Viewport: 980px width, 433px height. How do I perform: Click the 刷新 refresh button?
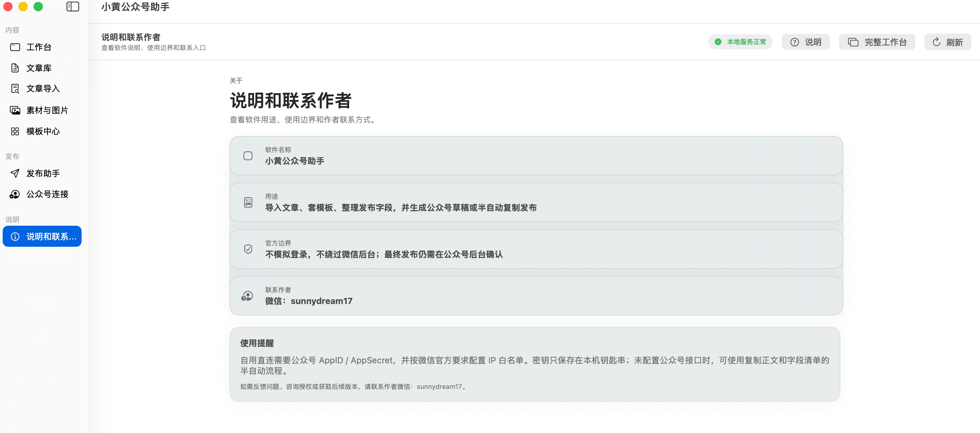(948, 42)
